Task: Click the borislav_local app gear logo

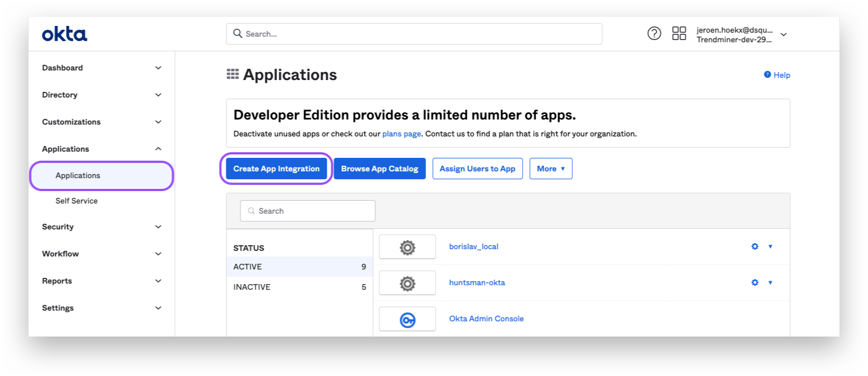Action: coord(407,247)
